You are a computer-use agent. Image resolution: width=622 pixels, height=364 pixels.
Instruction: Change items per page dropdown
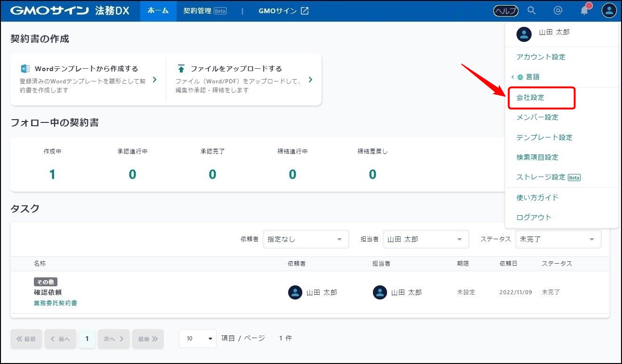click(x=197, y=339)
